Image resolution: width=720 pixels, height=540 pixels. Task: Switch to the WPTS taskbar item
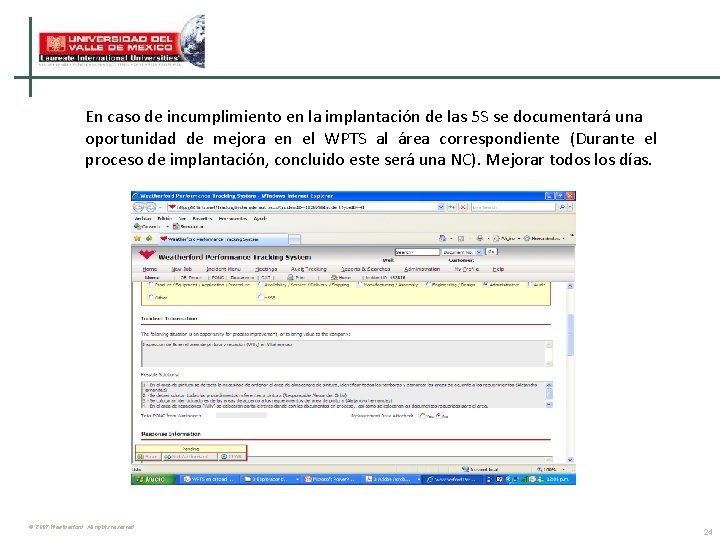coord(209,479)
